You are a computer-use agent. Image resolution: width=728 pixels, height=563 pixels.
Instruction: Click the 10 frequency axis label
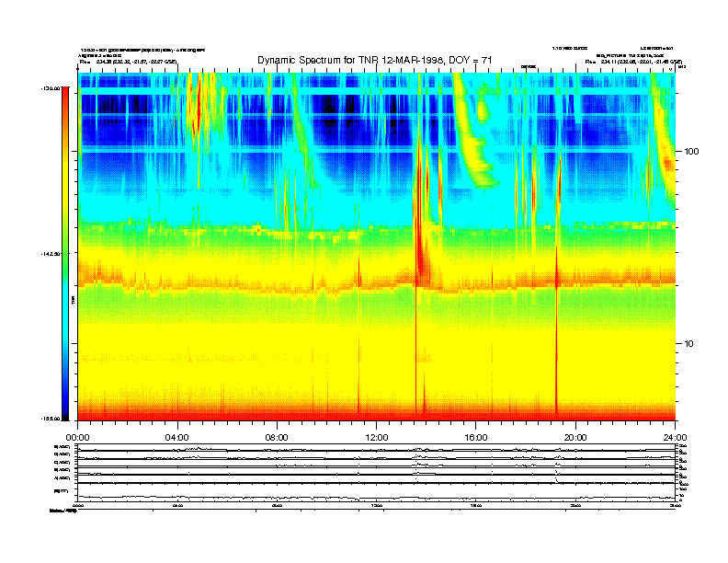pyautogui.click(x=688, y=344)
